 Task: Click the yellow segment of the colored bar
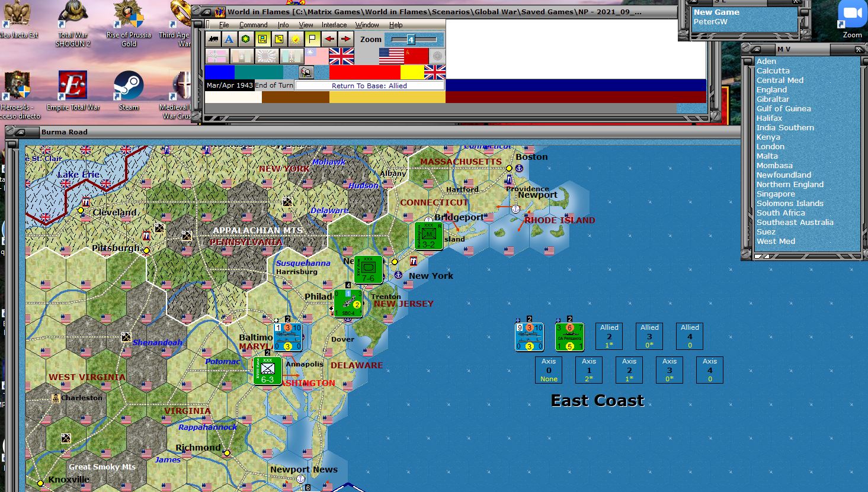(412, 72)
